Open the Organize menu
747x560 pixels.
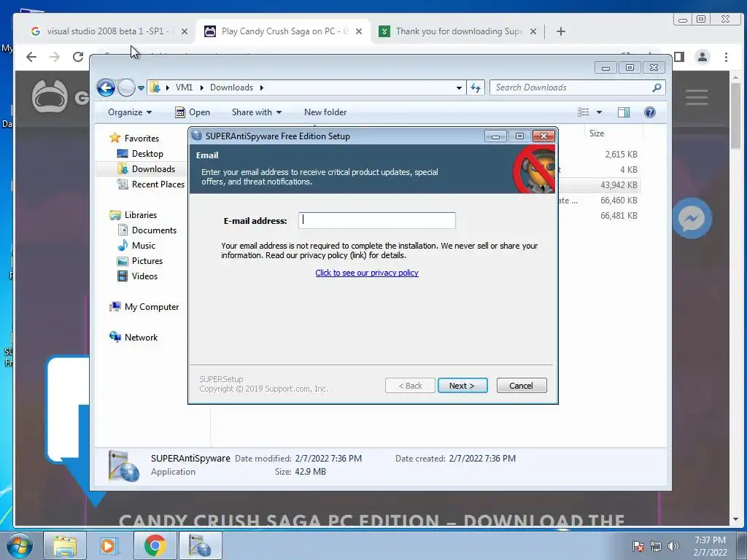[x=130, y=112]
